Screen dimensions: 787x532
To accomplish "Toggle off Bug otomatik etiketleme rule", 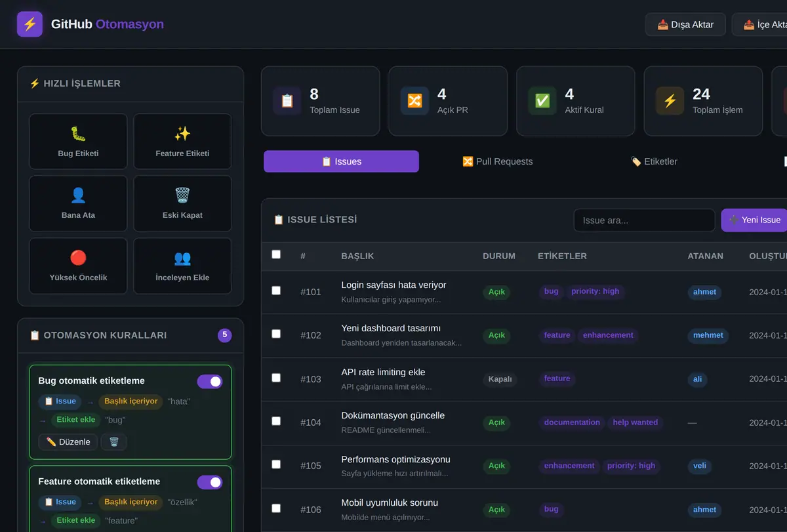I will click(210, 381).
